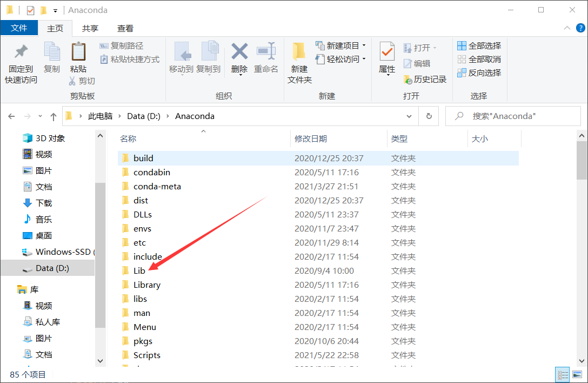
Task: Select the build folder
Action: click(x=318, y=158)
